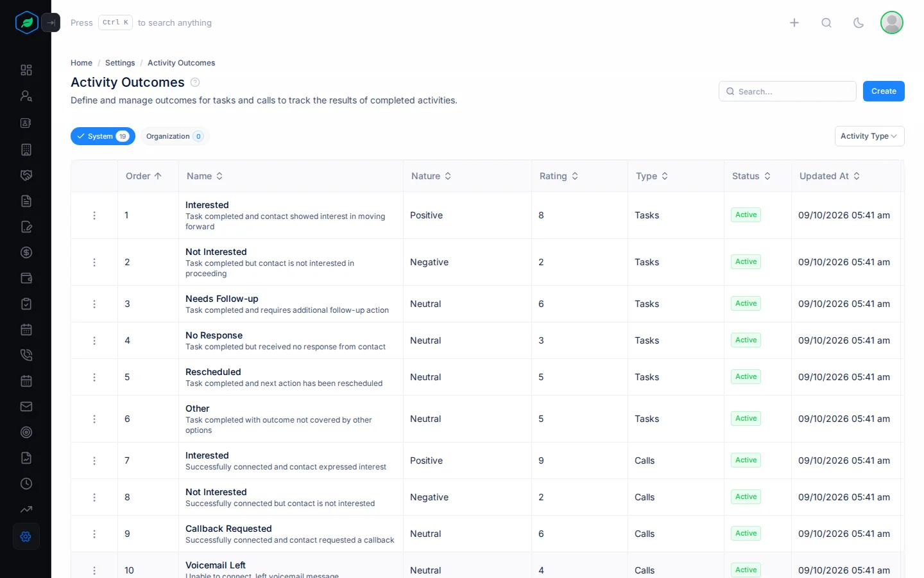Sort table by Nature column

(x=431, y=176)
